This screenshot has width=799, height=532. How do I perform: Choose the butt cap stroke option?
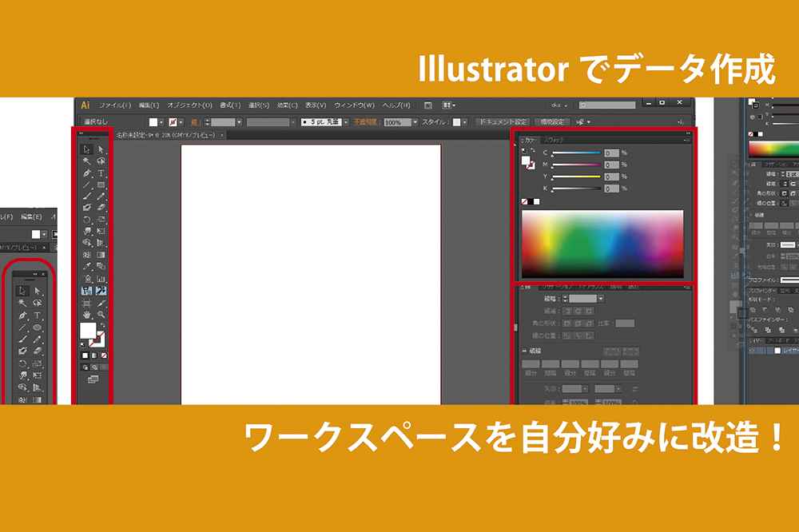pos(567,311)
